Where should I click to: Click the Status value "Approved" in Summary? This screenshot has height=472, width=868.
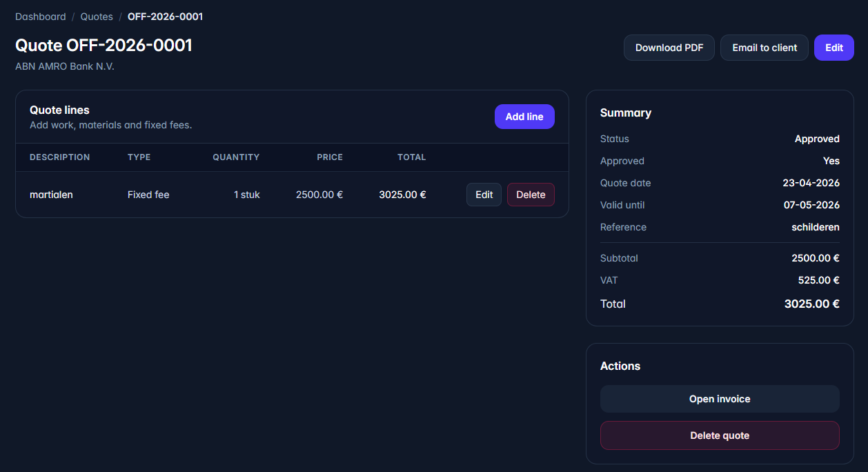point(817,139)
